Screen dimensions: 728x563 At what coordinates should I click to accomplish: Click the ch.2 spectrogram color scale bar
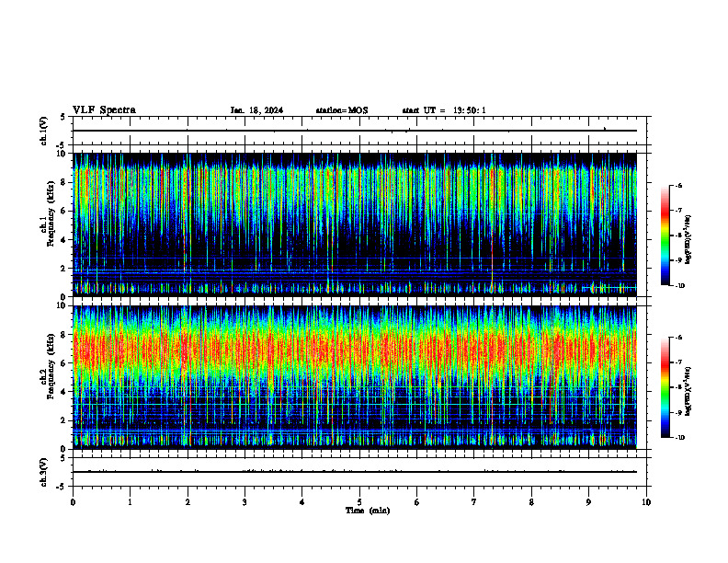665,387
